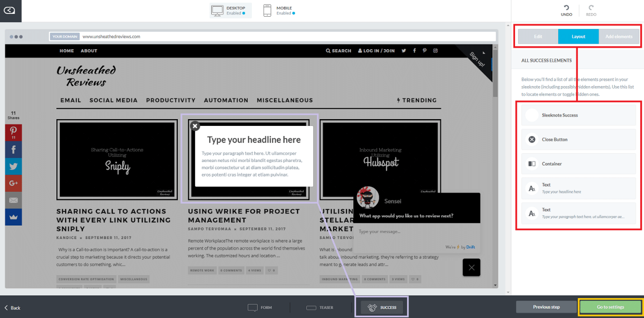
Task: Share on Facebook from side bar
Action: click(14, 150)
